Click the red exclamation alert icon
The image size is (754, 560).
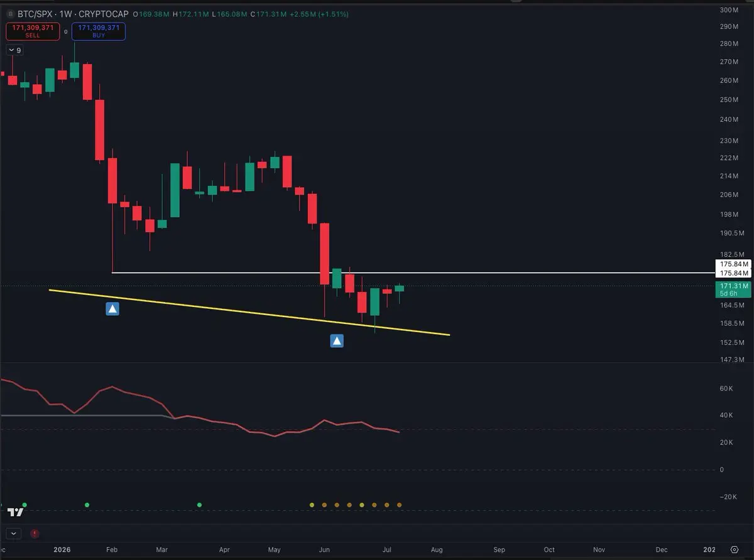[x=35, y=534]
